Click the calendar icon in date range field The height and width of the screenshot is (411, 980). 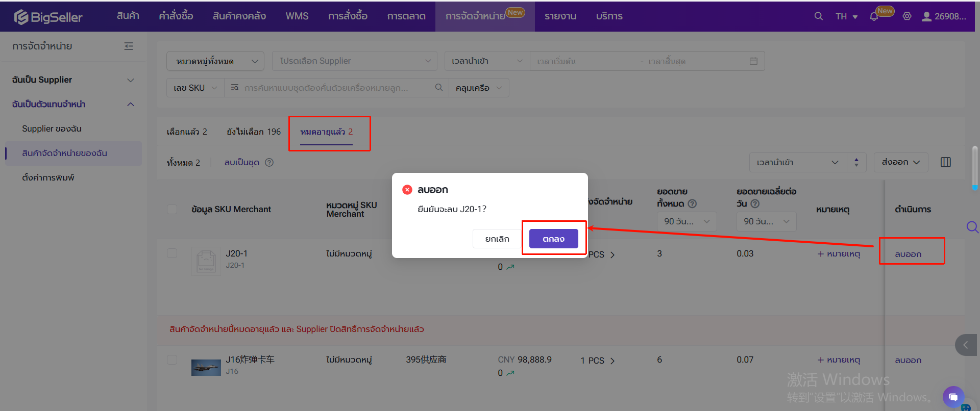click(753, 61)
